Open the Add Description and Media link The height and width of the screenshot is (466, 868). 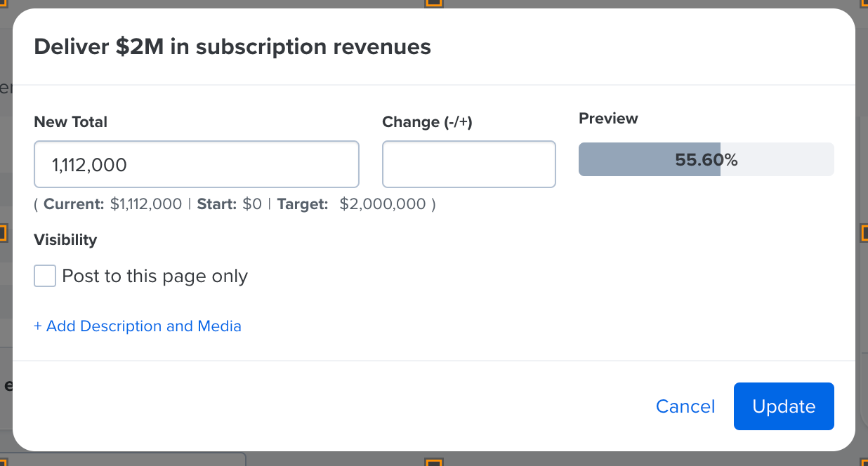tap(138, 326)
